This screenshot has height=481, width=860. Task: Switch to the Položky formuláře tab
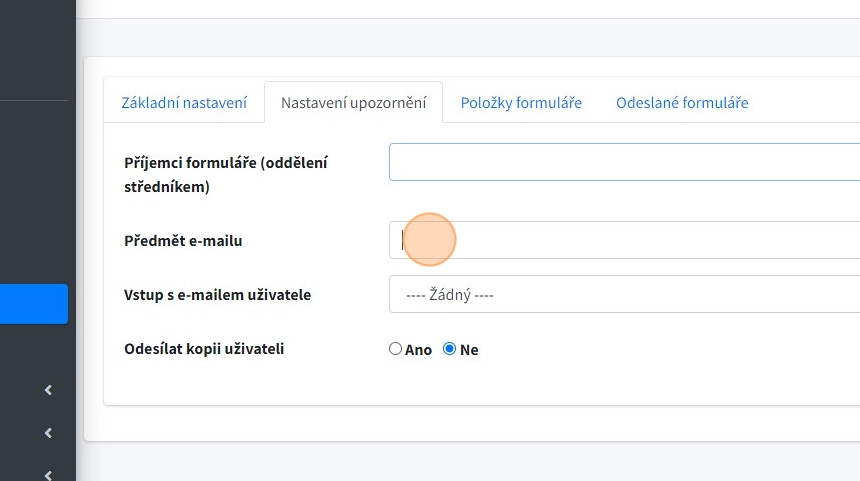coord(521,103)
